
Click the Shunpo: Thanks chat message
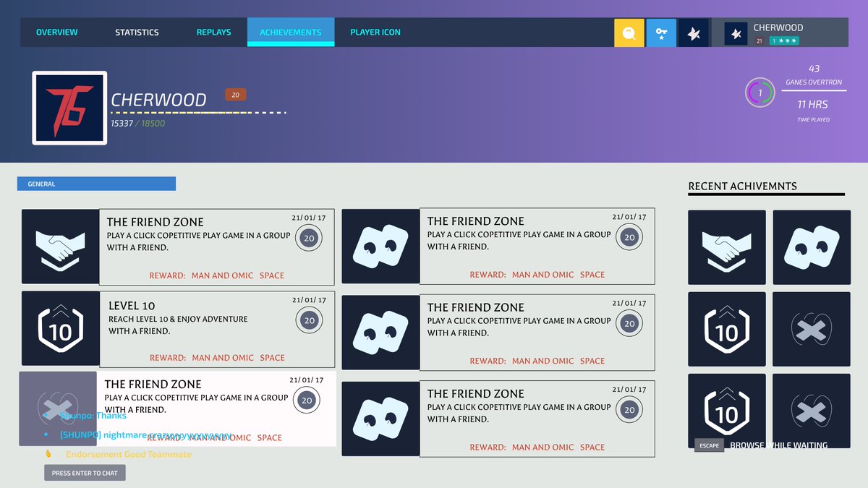point(93,416)
